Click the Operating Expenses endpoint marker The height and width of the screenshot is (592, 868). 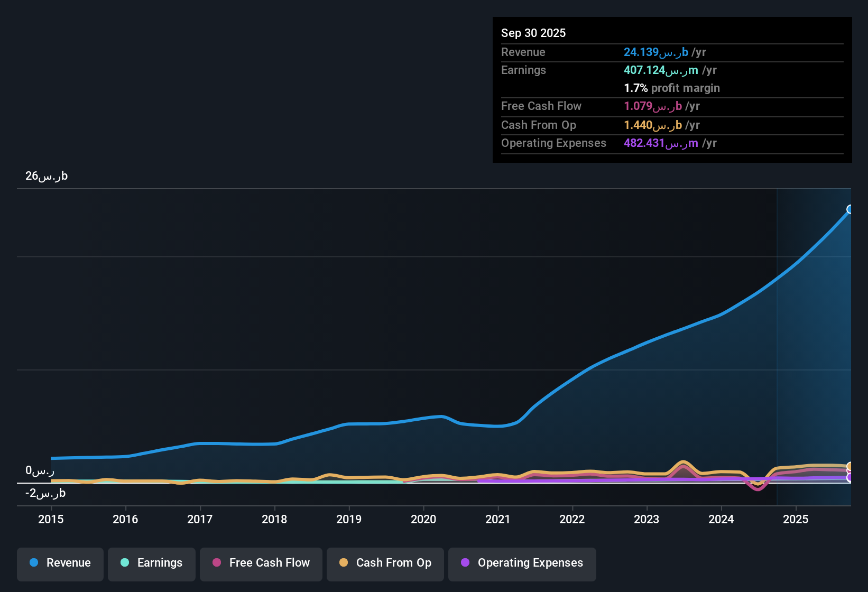tap(850, 478)
